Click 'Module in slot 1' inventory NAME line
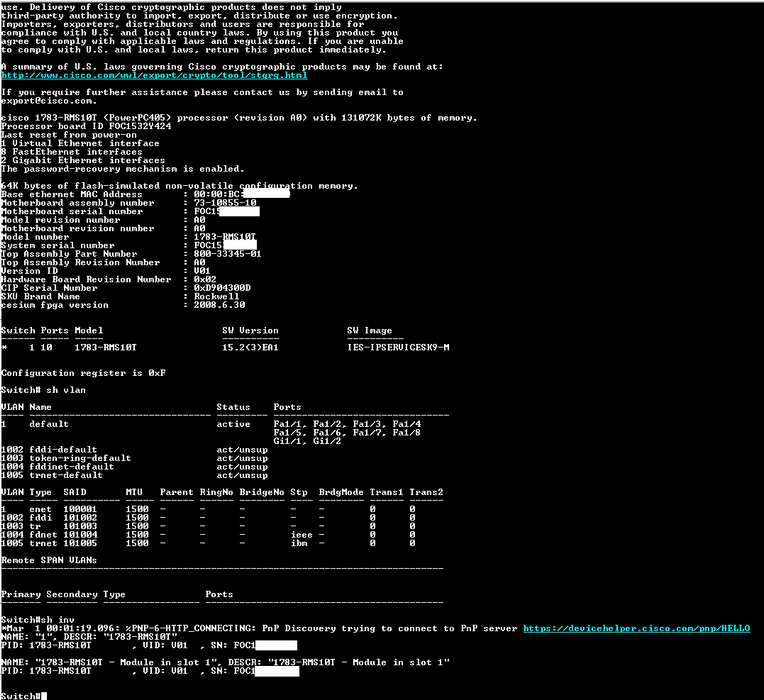The image size is (764, 700). [x=225, y=662]
